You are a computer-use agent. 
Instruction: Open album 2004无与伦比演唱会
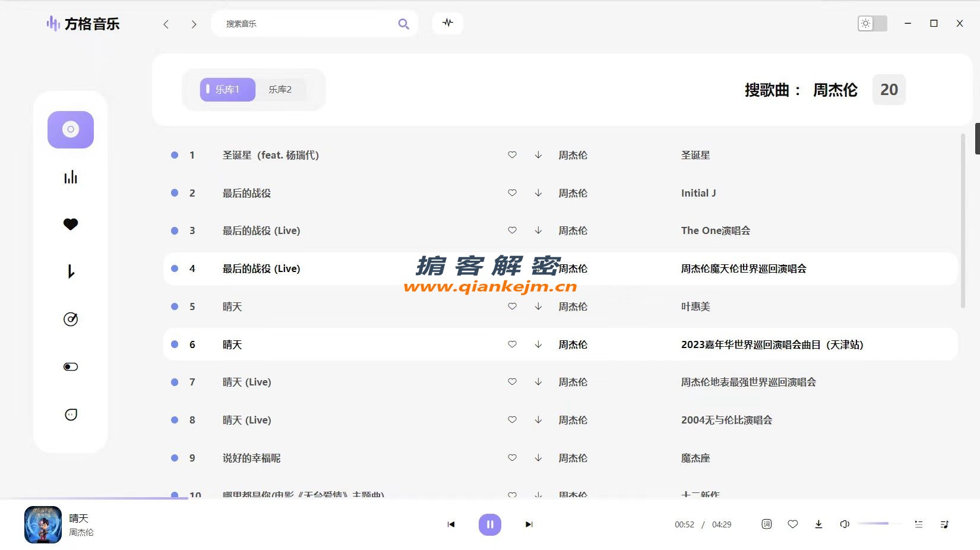[x=727, y=420]
